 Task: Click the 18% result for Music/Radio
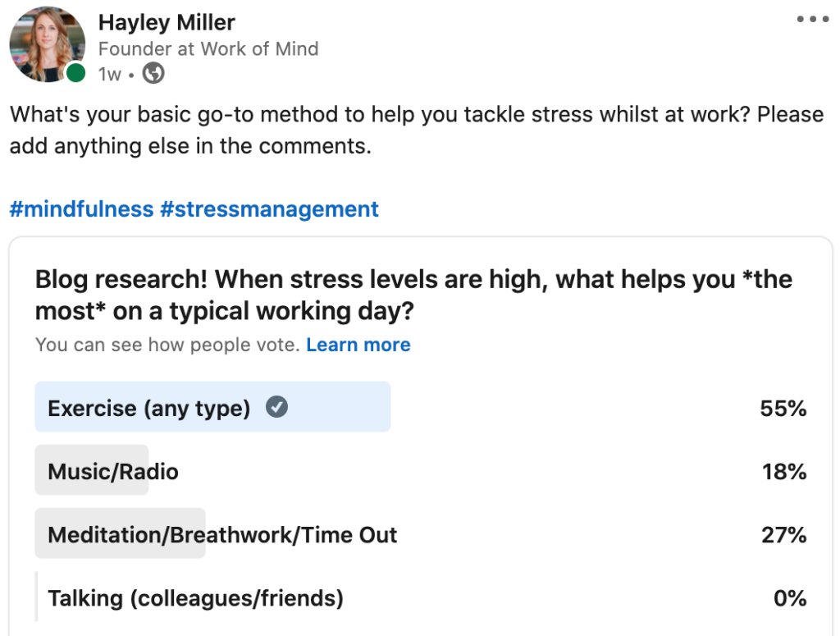(x=783, y=471)
